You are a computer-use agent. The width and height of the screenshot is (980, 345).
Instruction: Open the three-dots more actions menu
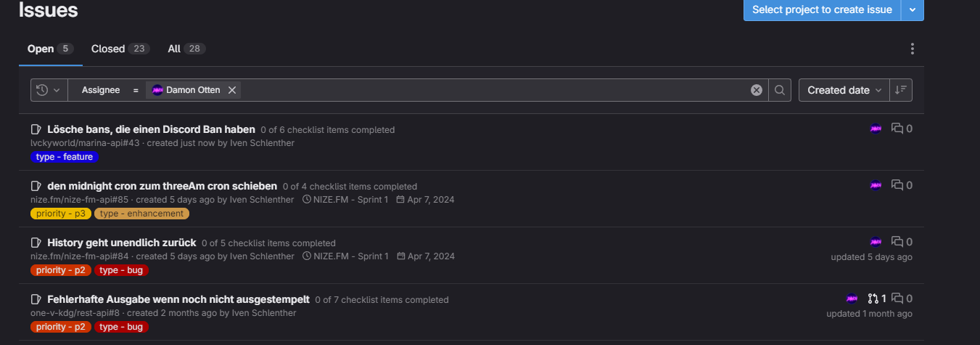pos(912,49)
